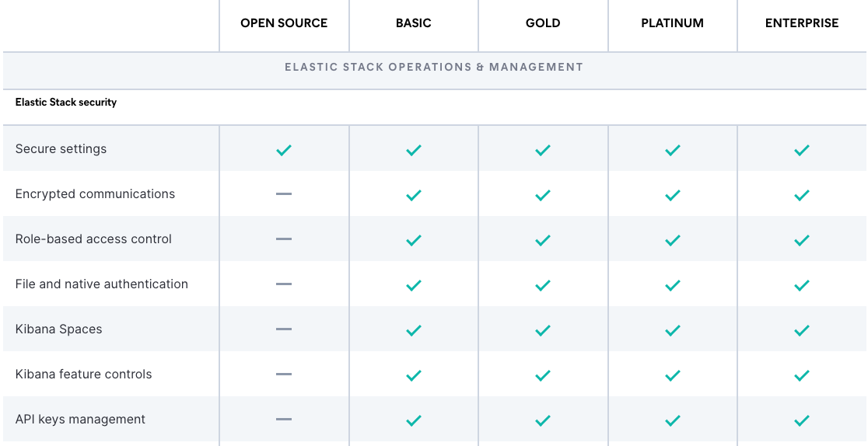The height and width of the screenshot is (446, 868).
Task: Click the Kibana feature controls label
Action: [x=83, y=374]
